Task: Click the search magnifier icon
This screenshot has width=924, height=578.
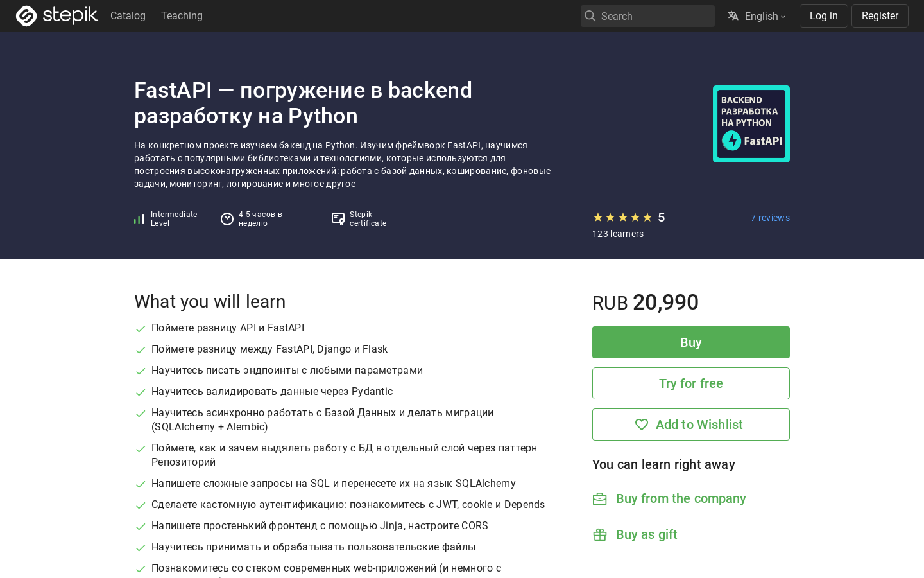Action: [x=590, y=16]
